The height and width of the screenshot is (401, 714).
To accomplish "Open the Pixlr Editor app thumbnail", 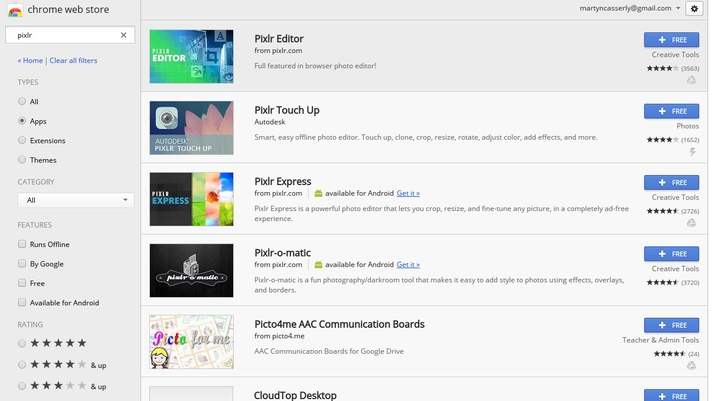I will click(191, 56).
